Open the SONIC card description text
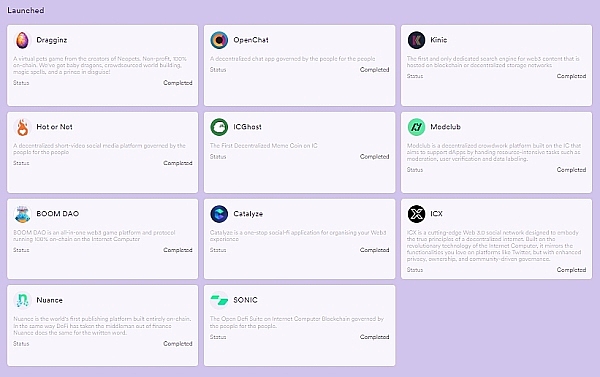The image size is (600, 377). coord(297,322)
